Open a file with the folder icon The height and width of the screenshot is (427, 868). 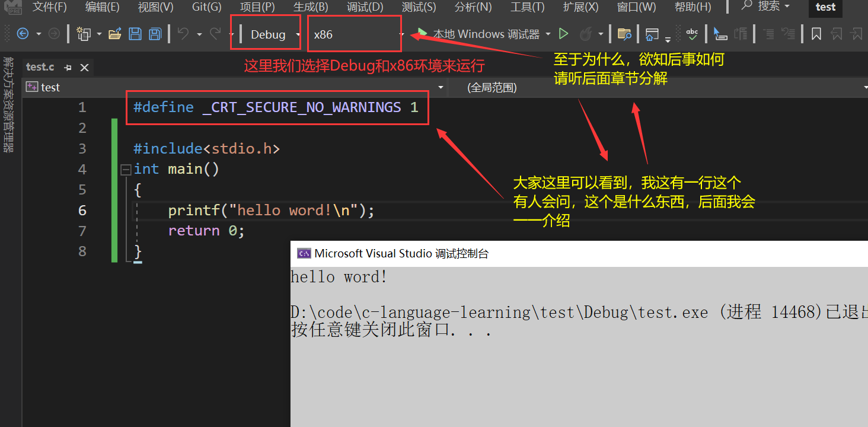[115, 34]
